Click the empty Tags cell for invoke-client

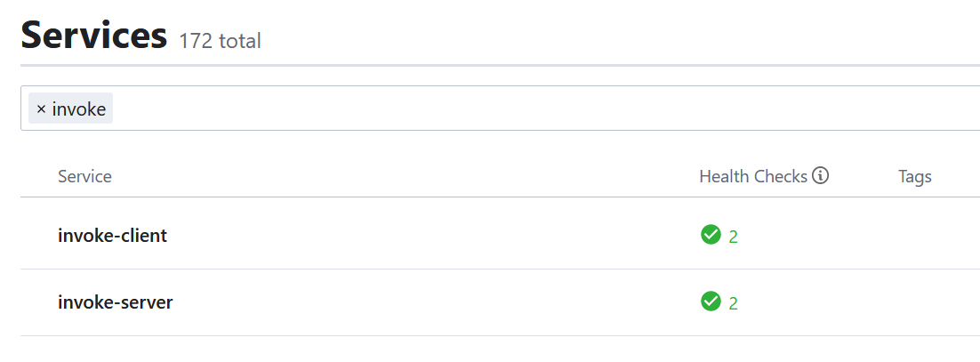point(925,236)
